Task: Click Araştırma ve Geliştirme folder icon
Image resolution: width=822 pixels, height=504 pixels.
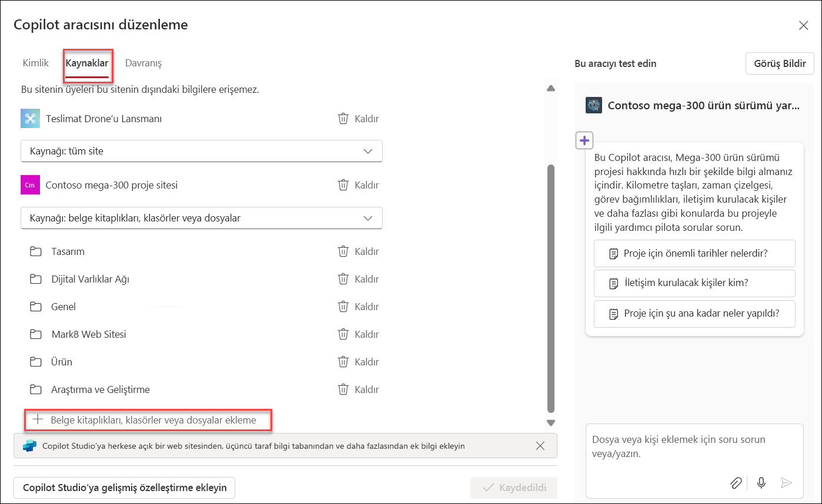Action: 36,389
